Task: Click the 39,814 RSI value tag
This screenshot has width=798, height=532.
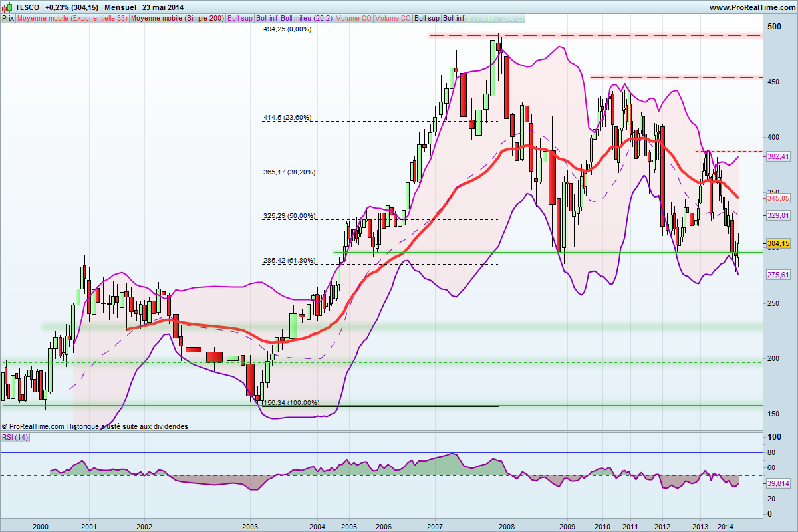Action: [778, 483]
